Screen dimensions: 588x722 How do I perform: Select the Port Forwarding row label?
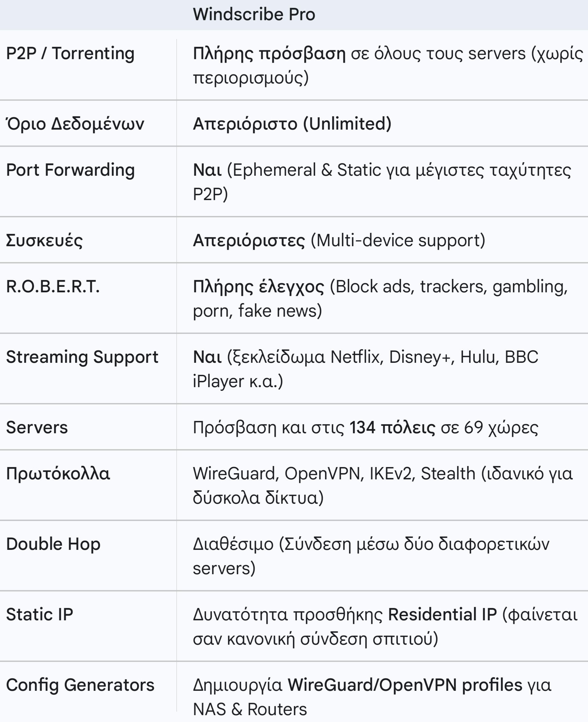tap(70, 170)
